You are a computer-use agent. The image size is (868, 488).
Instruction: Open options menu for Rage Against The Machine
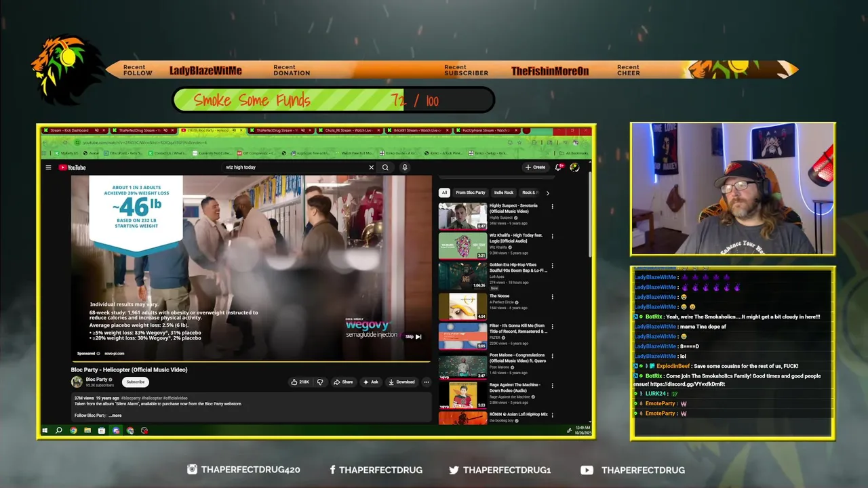(x=552, y=385)
